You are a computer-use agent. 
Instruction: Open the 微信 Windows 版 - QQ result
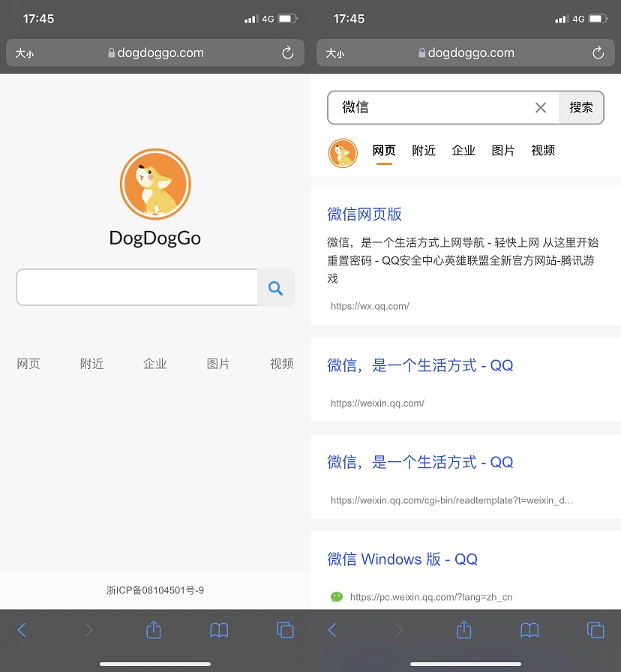click(402, 559)
